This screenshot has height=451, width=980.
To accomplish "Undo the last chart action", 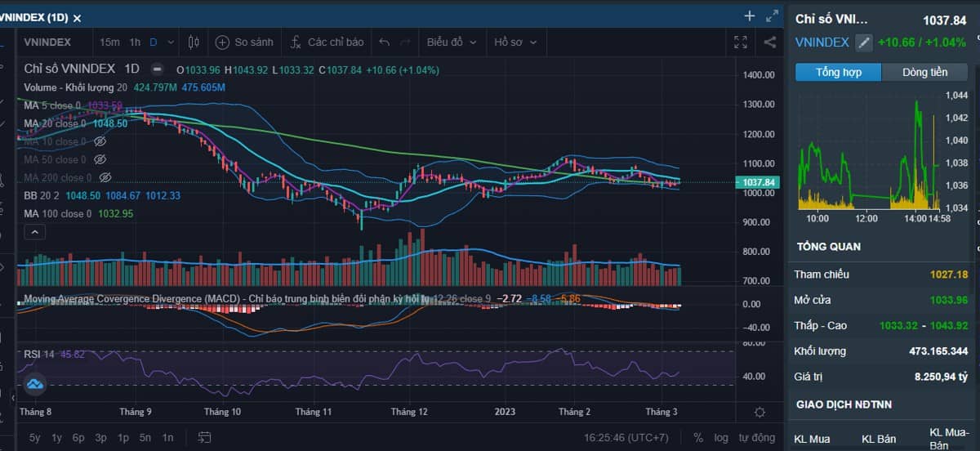I will [384, 42].
